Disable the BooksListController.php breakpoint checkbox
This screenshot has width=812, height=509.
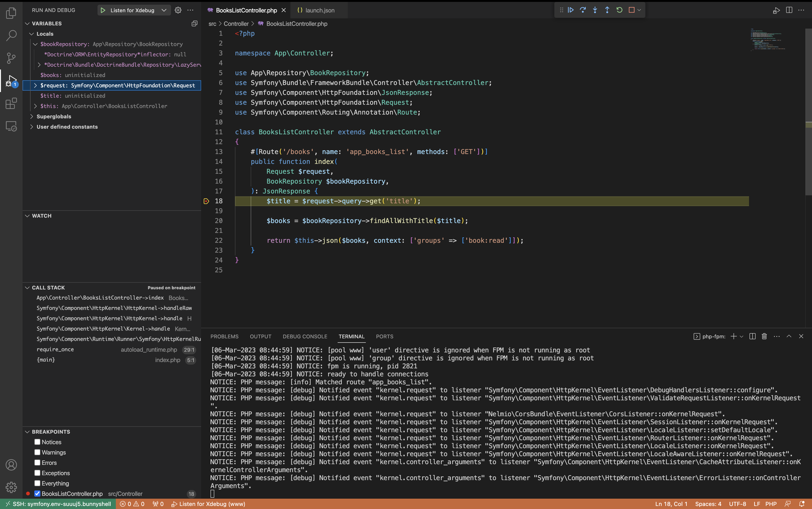click(37, 494)
